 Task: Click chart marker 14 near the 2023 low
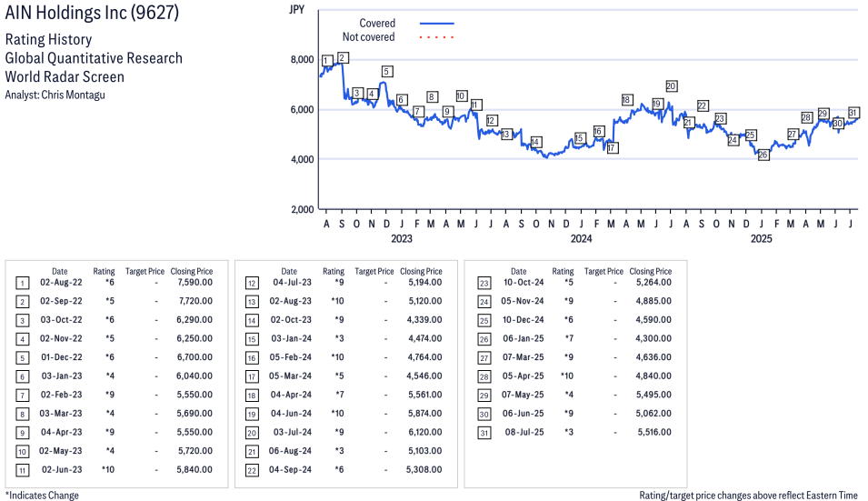(x=535, y=142)
